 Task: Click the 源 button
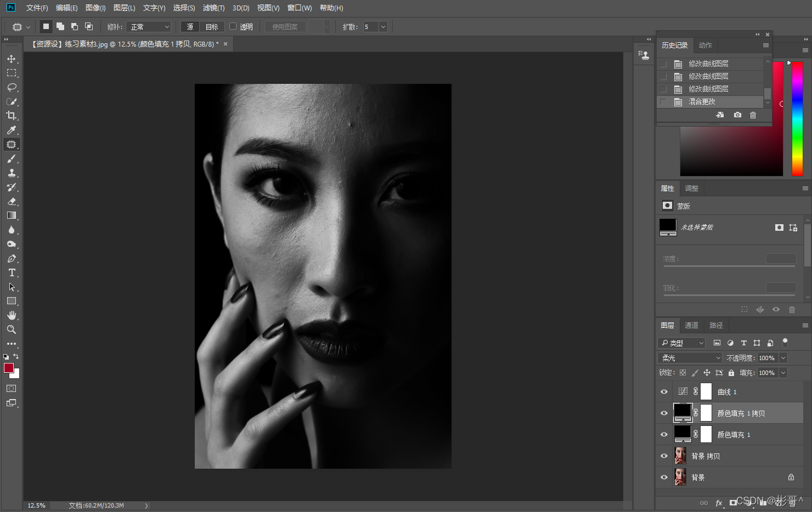coord(190,27)
